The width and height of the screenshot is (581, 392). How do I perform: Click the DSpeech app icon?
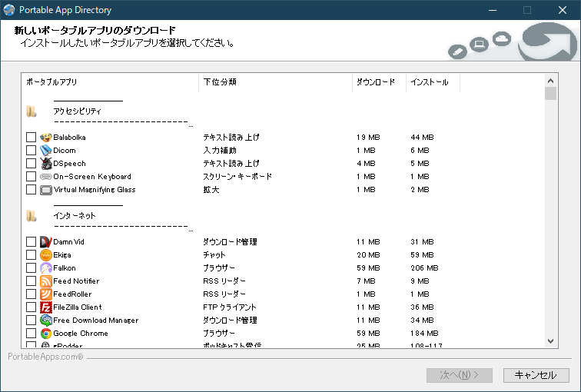(x=46, y=164)
